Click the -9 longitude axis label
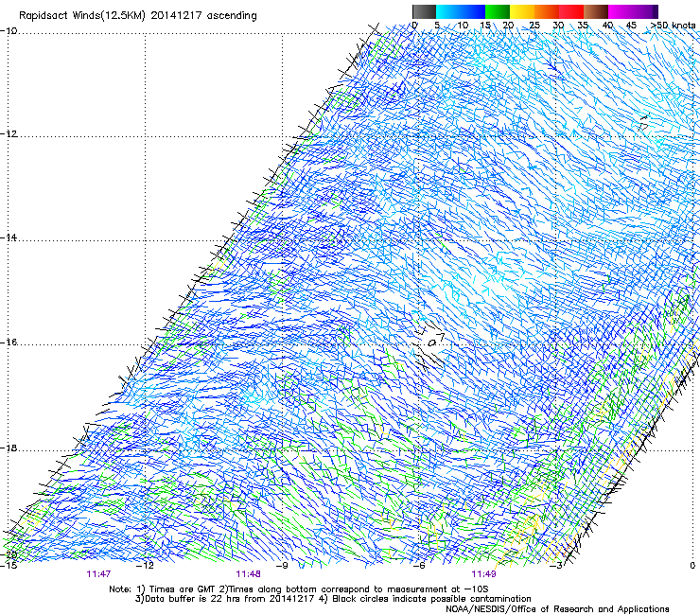Viewport: 700px width, 615px height. pyautogui.click(x=283, y=565)
